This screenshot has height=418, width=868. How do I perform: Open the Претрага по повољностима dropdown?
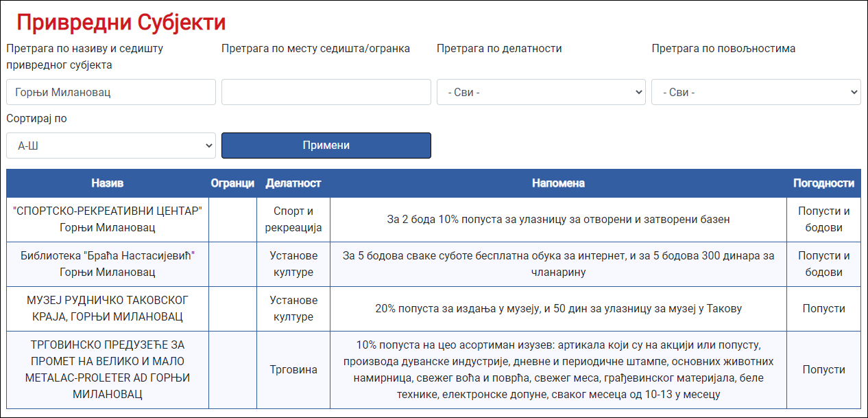tap(756, 92)
